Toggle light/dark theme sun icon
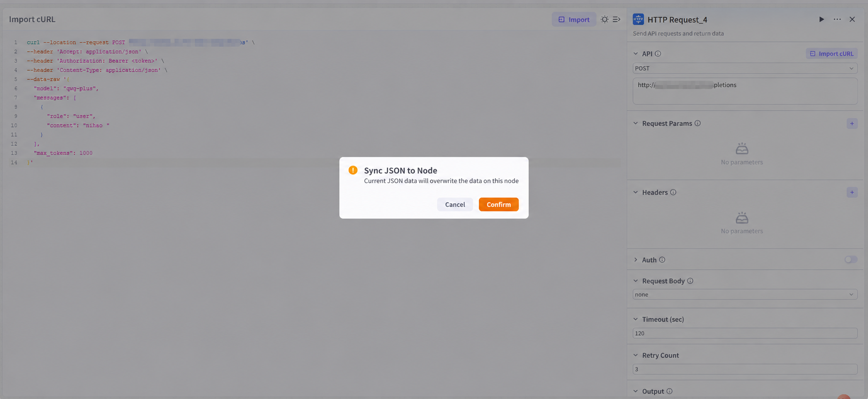The height and width of the screenshot is (399, 868). pos(605,19)
